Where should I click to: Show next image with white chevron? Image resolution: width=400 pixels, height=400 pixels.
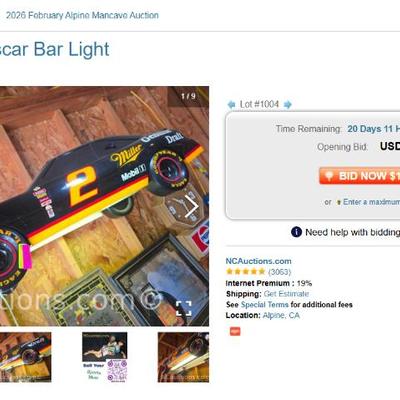pos(191,207)
